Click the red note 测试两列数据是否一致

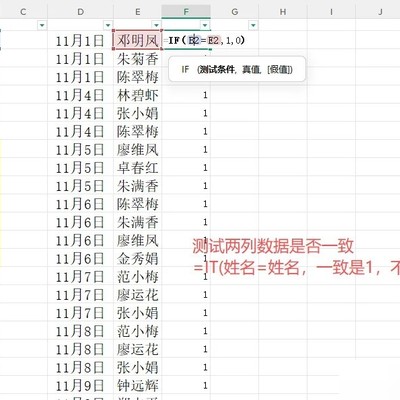pos(273,247)
